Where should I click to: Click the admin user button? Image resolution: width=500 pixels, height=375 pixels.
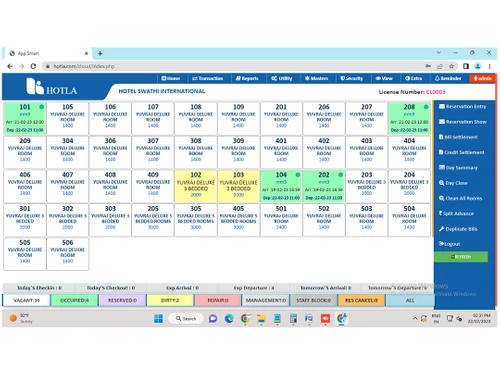[x=483, y=78]
